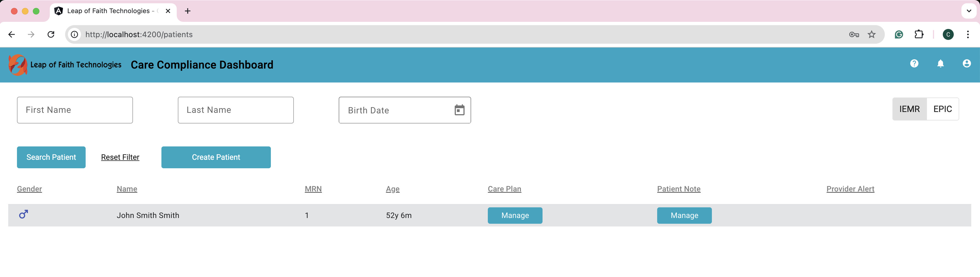
Task: Bookmark this page with the star icon
Action: point(871,35)
